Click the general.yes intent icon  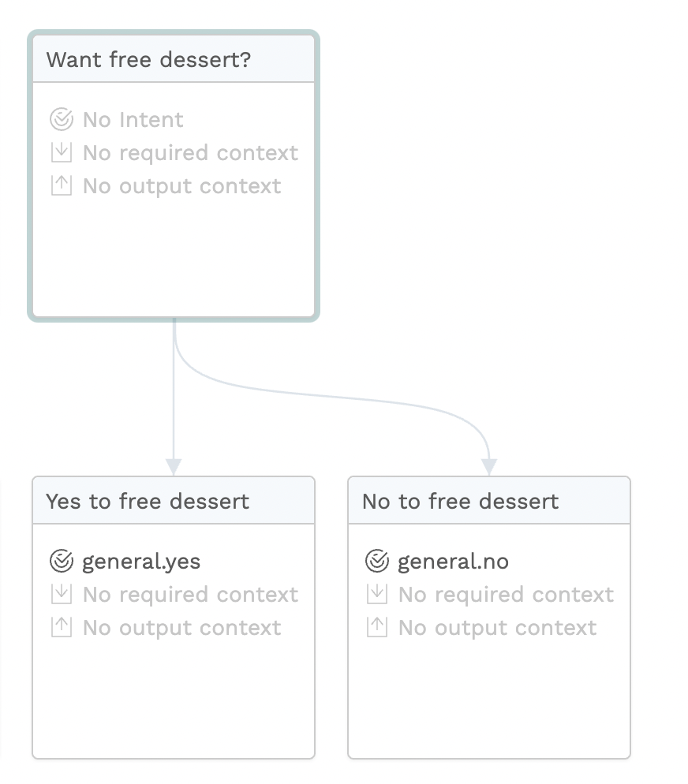[x=62, y=561]
